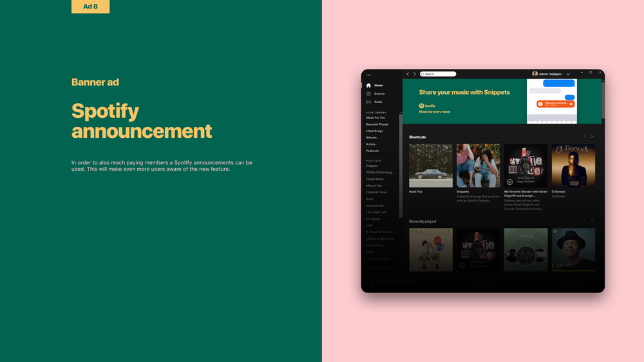
Task: Go back with the left arrow
Action: tap(408, 74)
